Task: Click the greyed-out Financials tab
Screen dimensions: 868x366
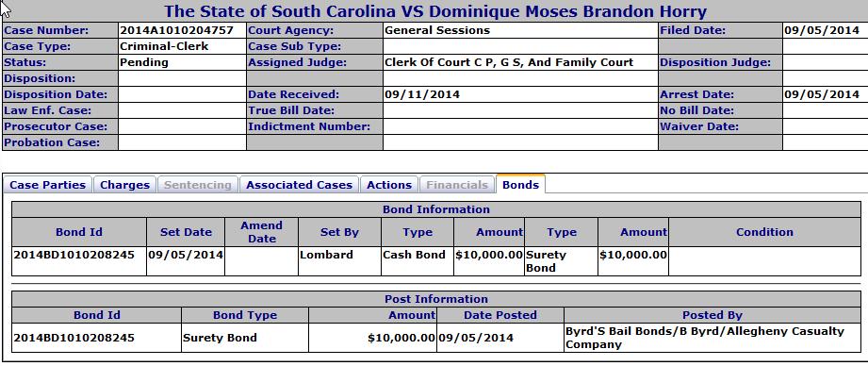Action: coord(457,185)
